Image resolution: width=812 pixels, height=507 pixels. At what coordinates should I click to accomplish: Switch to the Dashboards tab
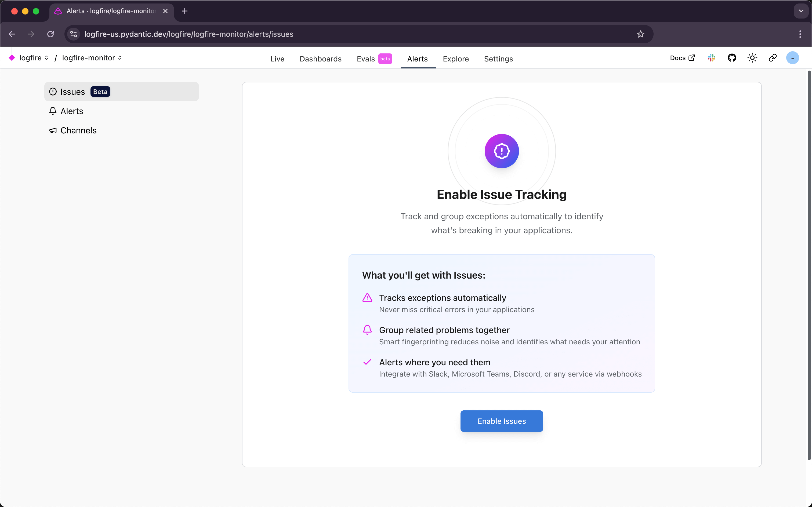(x=320, y=59)
